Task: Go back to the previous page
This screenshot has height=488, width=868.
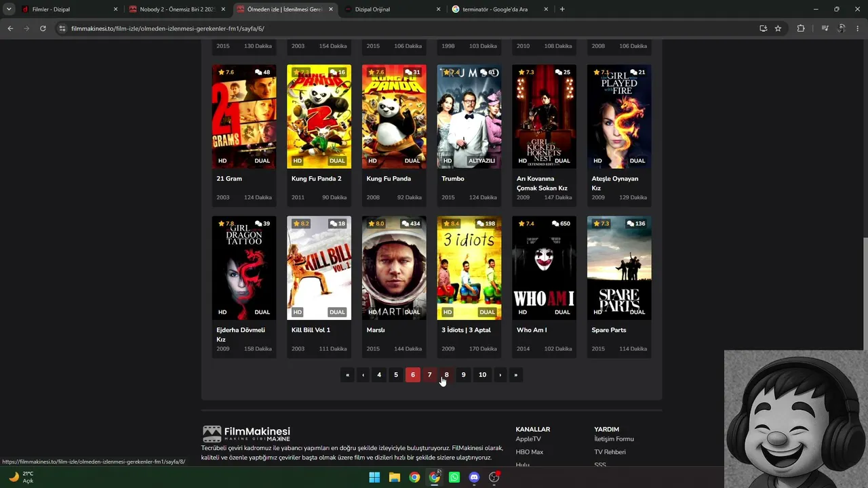Action: point(10,28)
